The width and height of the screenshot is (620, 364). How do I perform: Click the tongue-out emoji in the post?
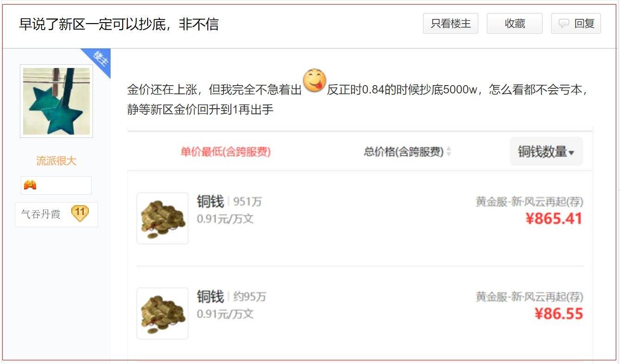(315, 80)
